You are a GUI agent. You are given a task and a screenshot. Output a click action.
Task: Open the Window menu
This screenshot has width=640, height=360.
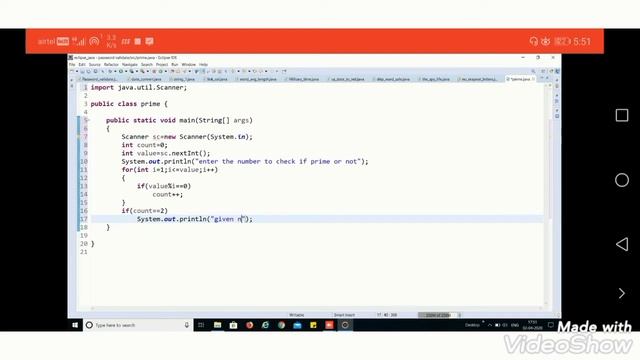tap(189, 64)
